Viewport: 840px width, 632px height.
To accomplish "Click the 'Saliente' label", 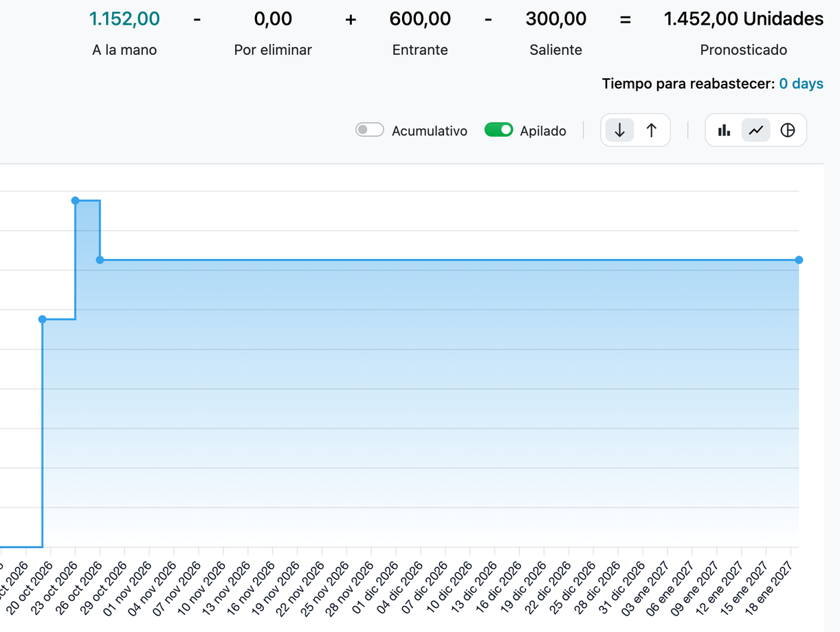I will click(x=556, y=50).
